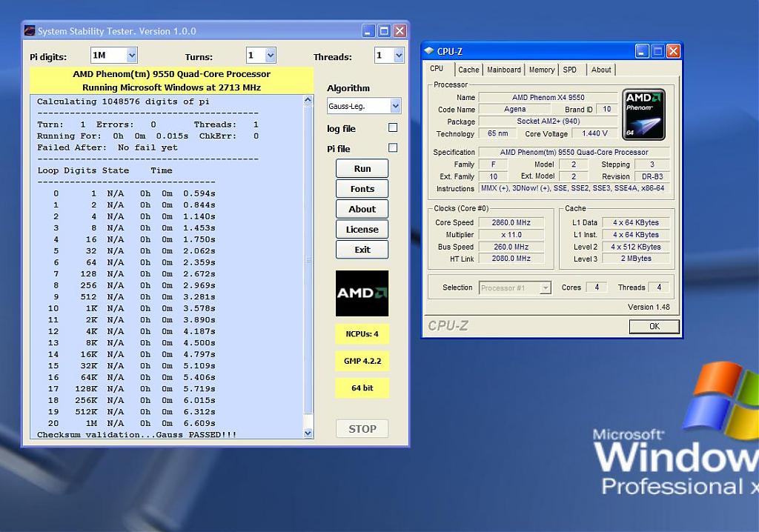
Task: Click the AMD logo in System Stability Tester
Action: coord(362,293)
